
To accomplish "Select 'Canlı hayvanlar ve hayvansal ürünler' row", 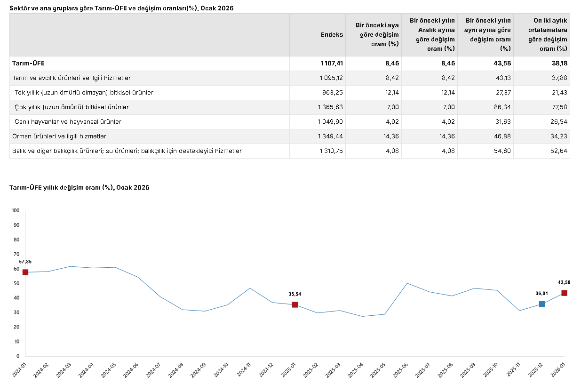I will 68,122.
